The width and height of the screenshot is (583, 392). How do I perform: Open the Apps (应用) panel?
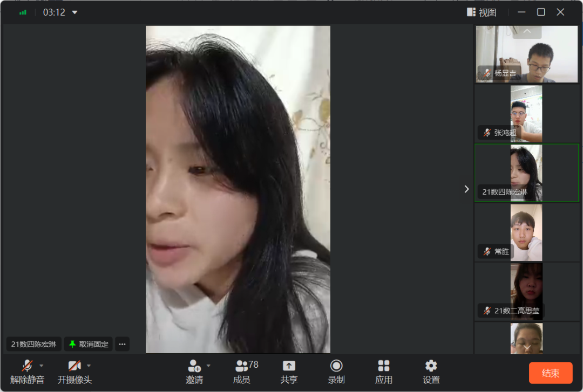(384, 367)
